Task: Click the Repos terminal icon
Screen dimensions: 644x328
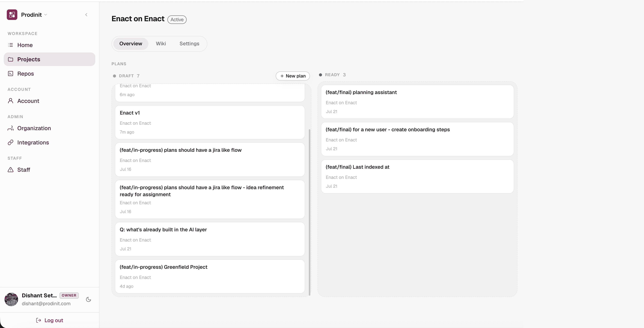Action: [x=11, y=74]
